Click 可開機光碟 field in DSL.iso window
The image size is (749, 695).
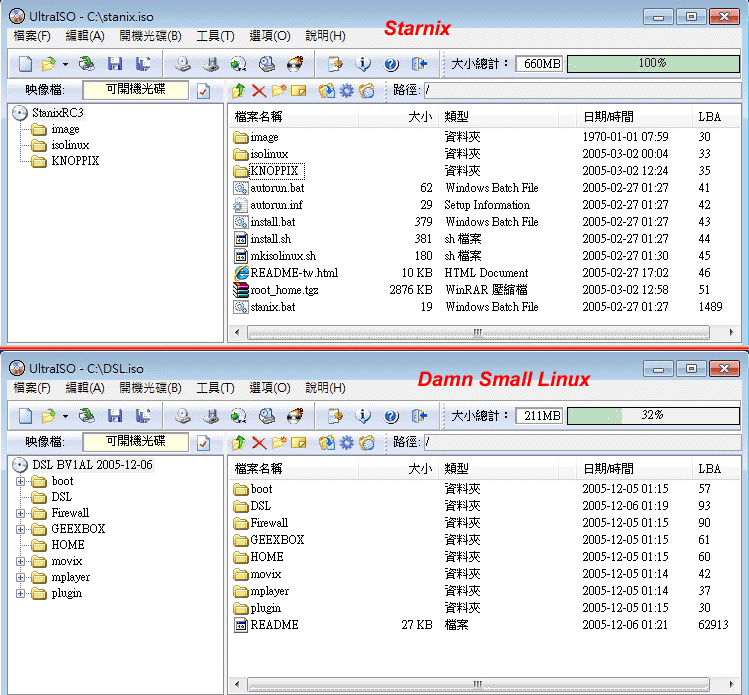pyautogui.click(x=136, y=442)
